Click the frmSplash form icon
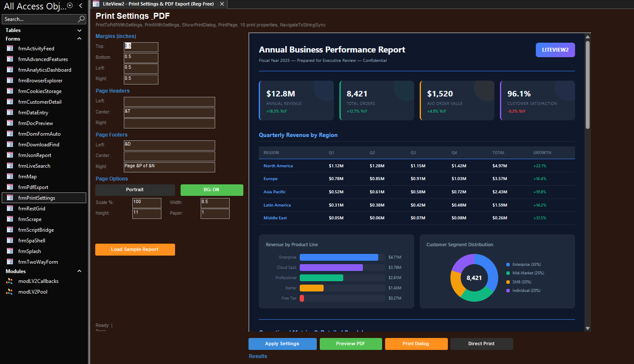 click(10, 251)
